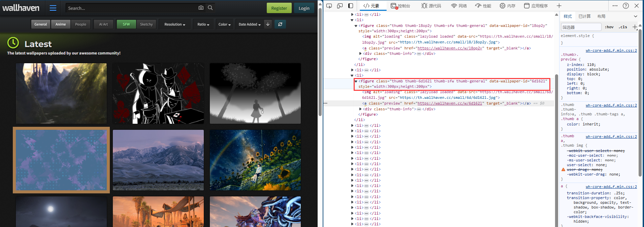This screenshot has width=644, height=227.
Task: Toggle the SFW purity filter
Action: [x=126, y=24]
